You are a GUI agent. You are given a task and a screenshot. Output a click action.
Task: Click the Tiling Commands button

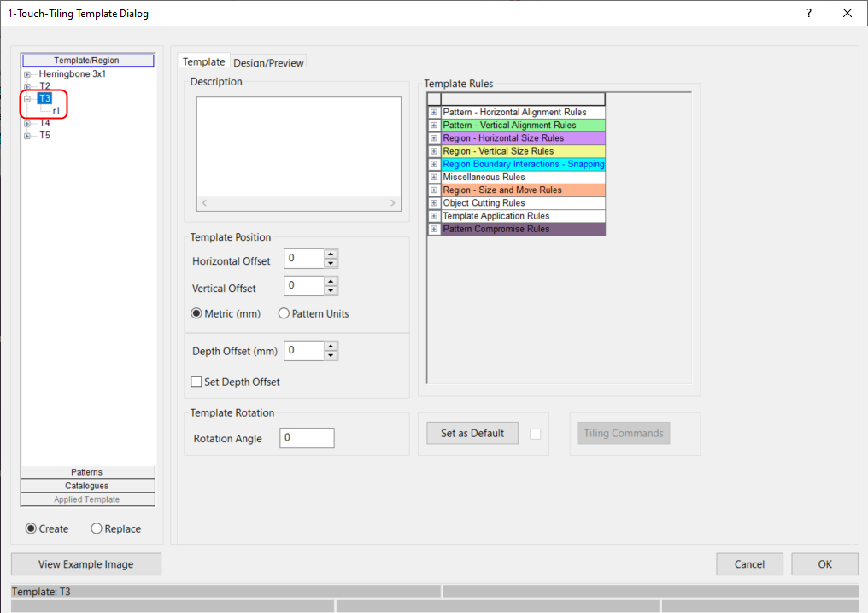tap(624, 433)
